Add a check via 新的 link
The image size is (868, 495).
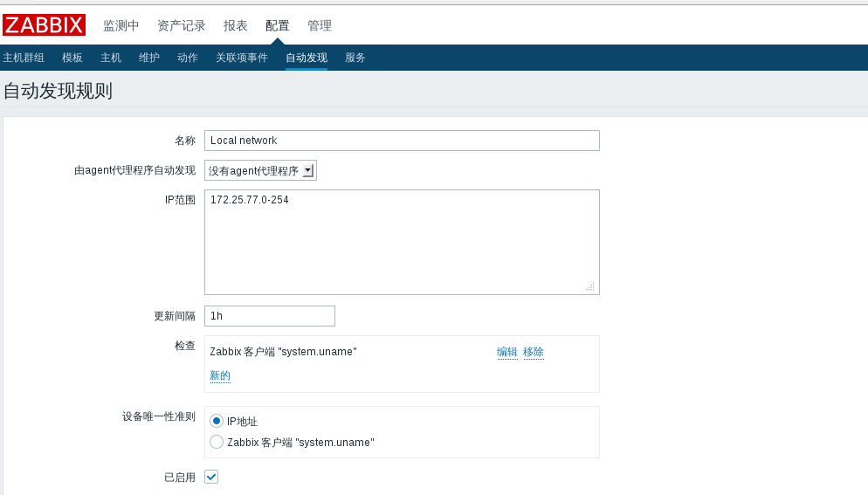220,376
